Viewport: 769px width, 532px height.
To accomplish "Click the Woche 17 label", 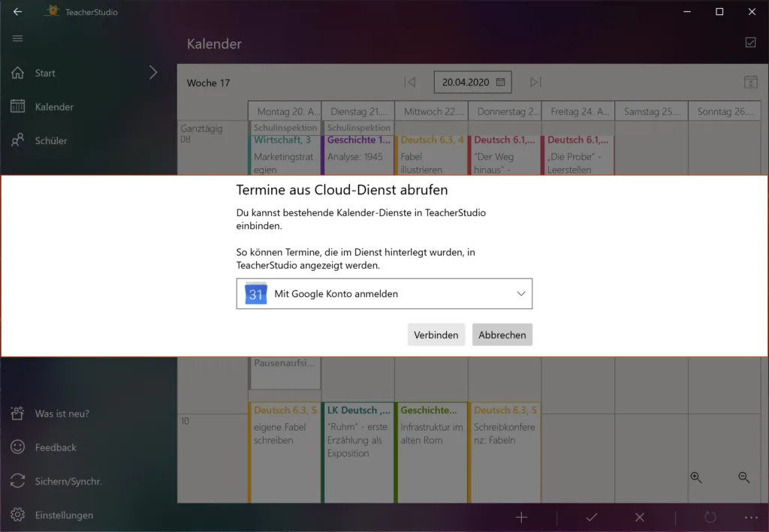I will point(209,83).
